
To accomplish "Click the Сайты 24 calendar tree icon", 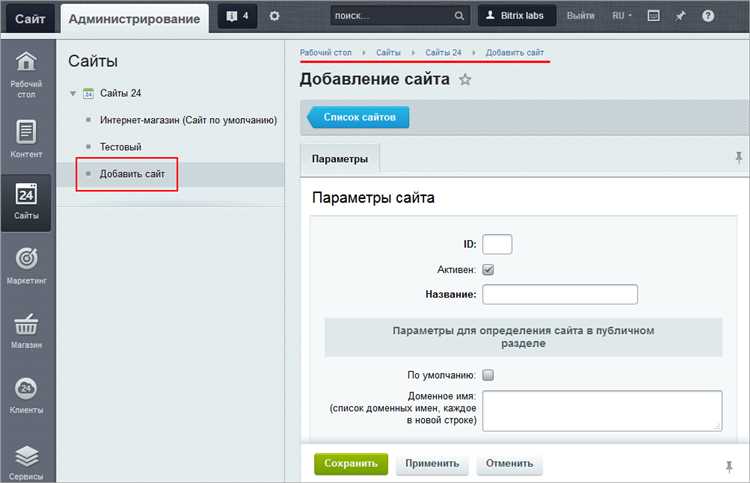I will tap(88, 93).
